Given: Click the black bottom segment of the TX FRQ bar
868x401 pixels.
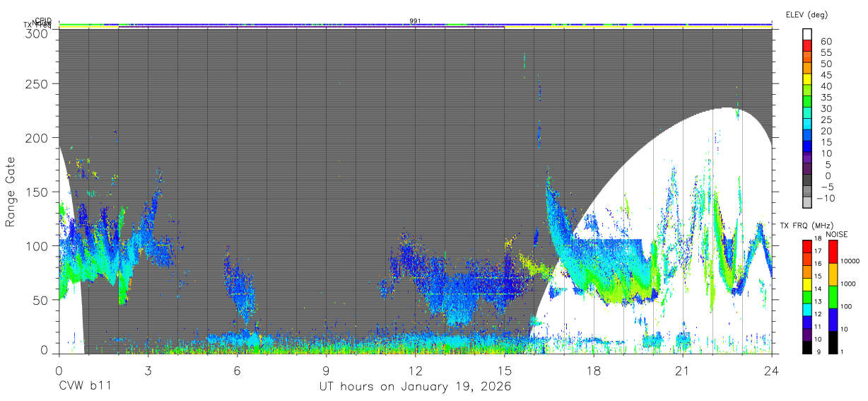Looking at the screenshot, I should click(808, 347).
